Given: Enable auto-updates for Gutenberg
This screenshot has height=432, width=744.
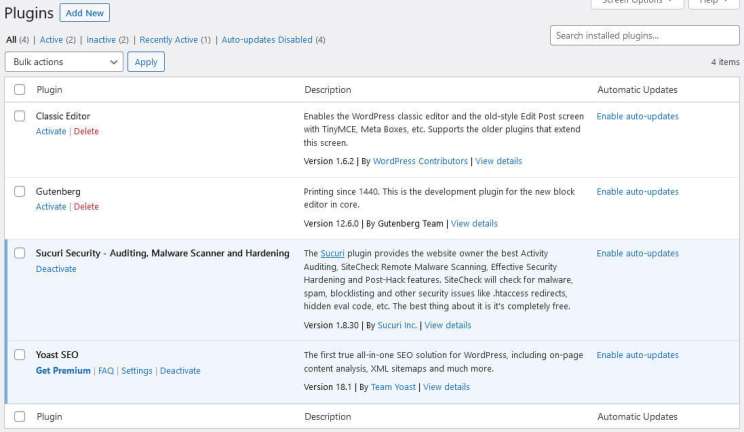Looking at the screenshot, I should coord(637,192).
